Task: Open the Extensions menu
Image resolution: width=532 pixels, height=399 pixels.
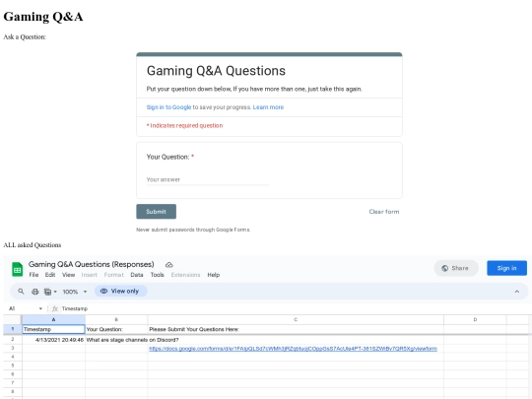Action: tap(185, 275)
